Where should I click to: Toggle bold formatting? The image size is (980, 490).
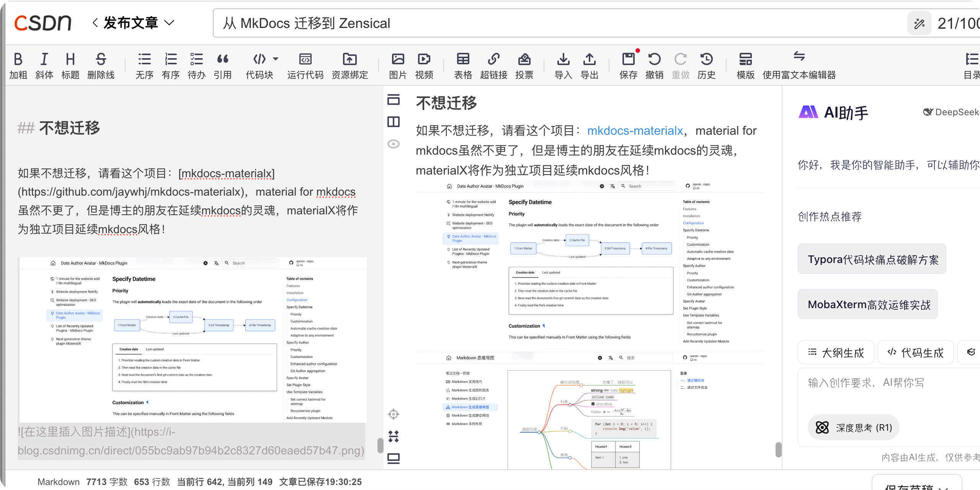[x=18, y=64]
